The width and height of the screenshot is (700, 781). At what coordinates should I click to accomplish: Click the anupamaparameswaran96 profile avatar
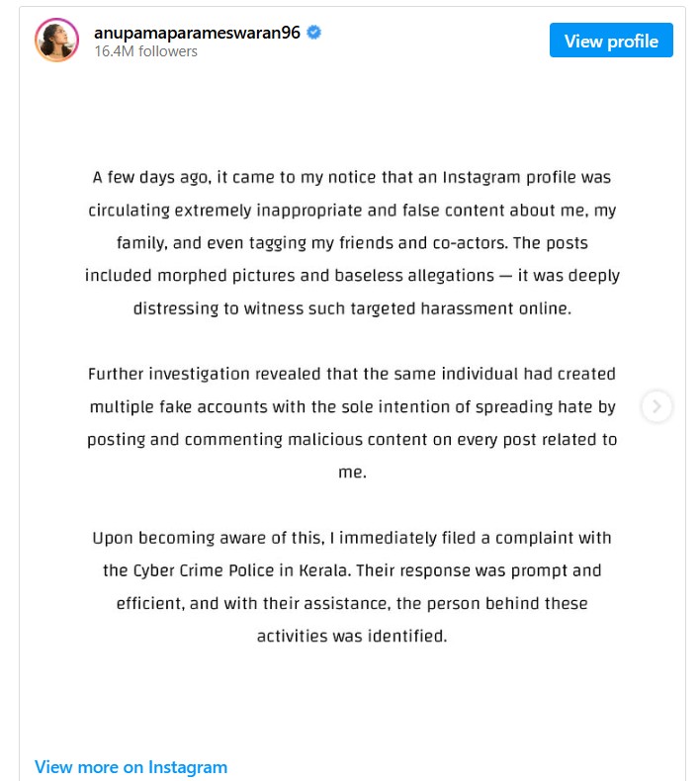pos(56,41)
